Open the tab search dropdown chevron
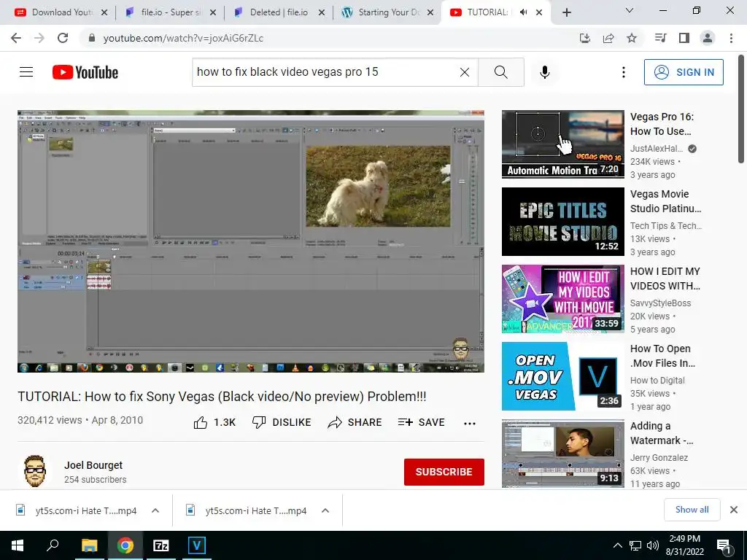 (630, 10)
